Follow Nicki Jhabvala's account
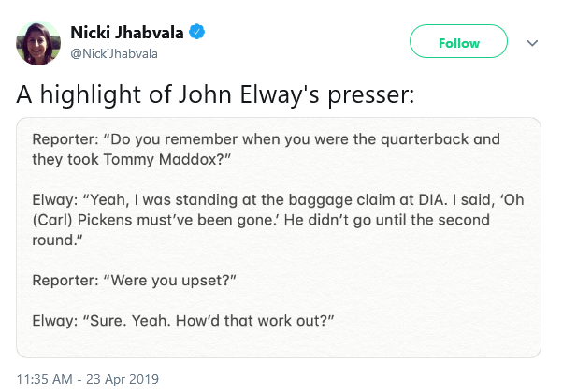 click(x=458, y=41)
